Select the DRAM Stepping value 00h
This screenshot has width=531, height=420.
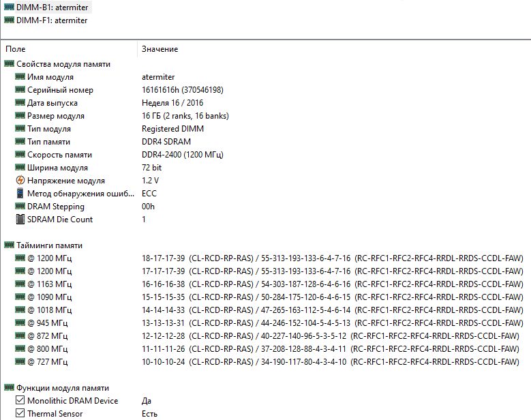point(148,207)
